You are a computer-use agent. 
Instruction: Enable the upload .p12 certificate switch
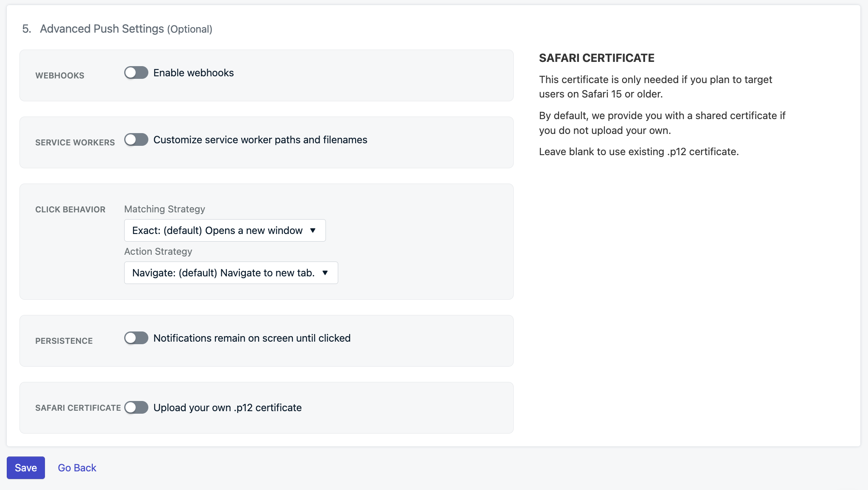[136, 407]
